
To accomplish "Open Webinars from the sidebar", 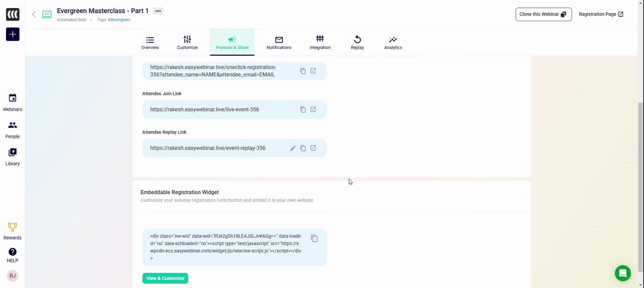I will [12, 103].
